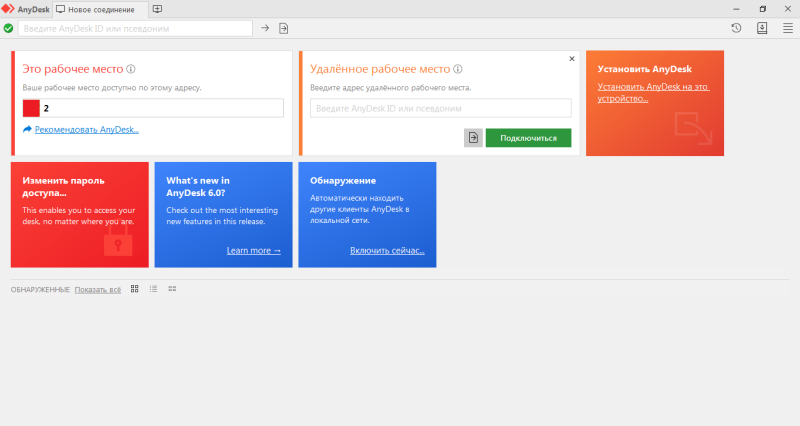
Task: Click the Включить сейчас... link
Action: (387, 250)
